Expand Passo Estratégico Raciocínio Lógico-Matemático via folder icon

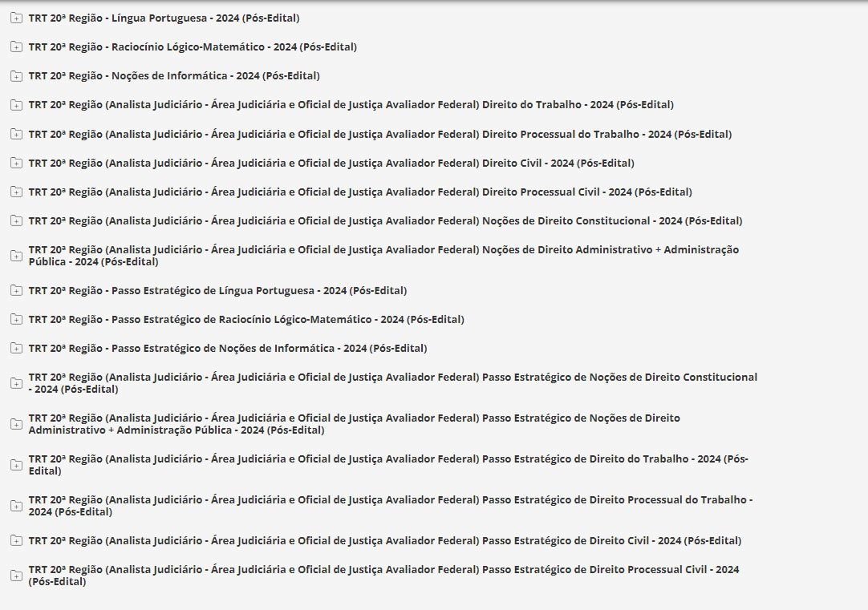(x=16, y=320)
